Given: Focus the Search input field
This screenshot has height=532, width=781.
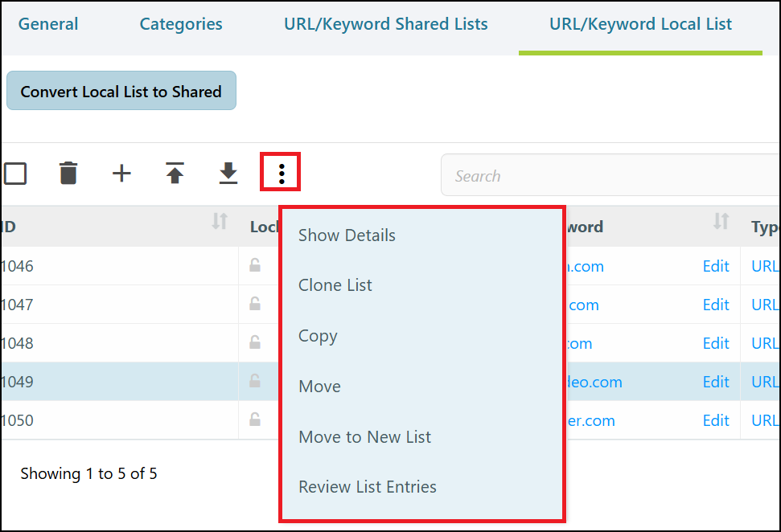Looking at the screenshot, I should [x=610, y=175].
